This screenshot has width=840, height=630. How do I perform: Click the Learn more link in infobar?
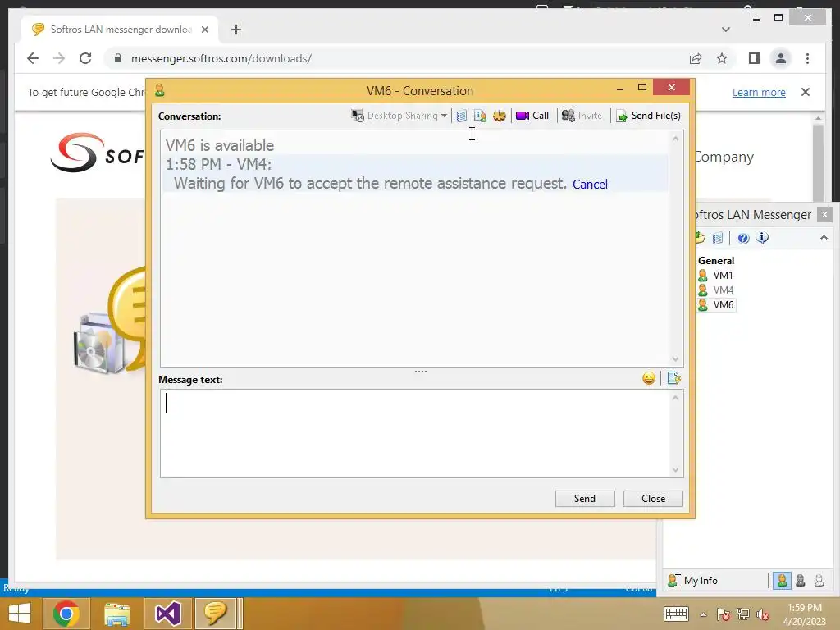[759, 92]
